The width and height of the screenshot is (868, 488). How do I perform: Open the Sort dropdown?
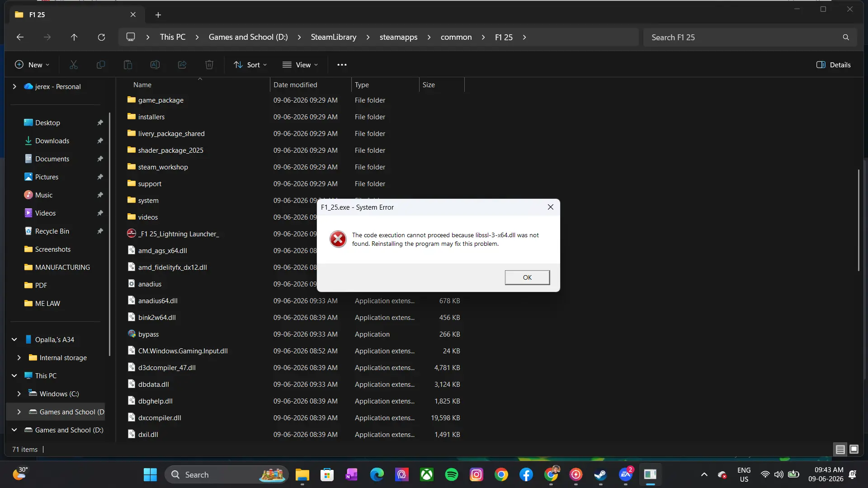pyautogui.click(x=250, y=65)
